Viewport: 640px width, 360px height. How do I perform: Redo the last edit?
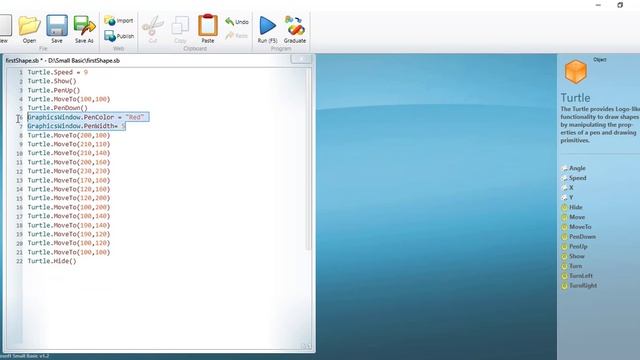[x=237, y=36]
